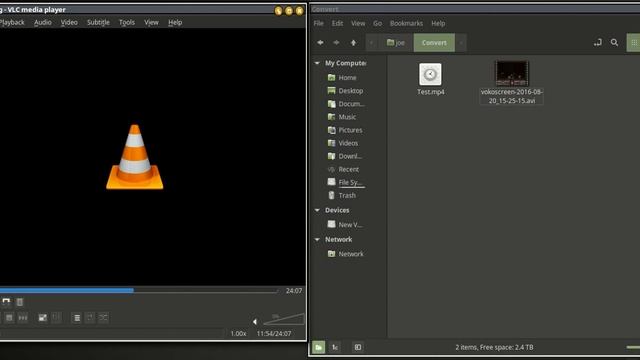Open file manager's Help menu
640x360 pixels.
click(438, 23)
